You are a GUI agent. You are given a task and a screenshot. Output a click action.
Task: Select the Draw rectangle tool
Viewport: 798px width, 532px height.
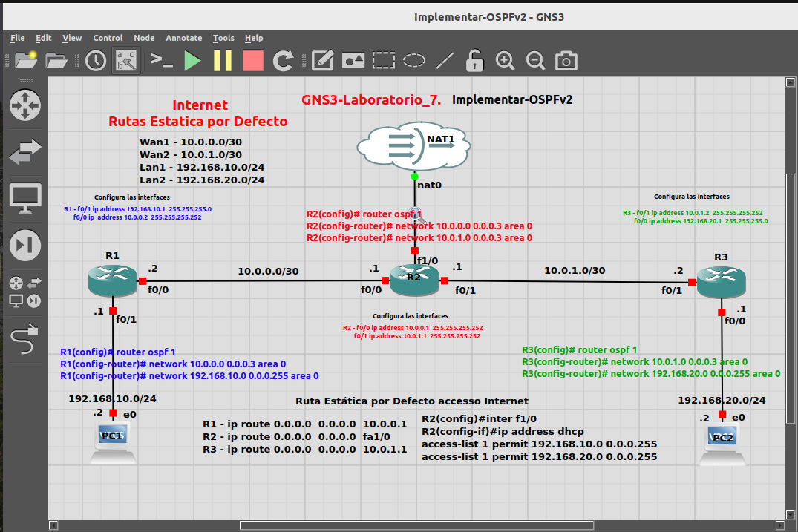[384, 61]
